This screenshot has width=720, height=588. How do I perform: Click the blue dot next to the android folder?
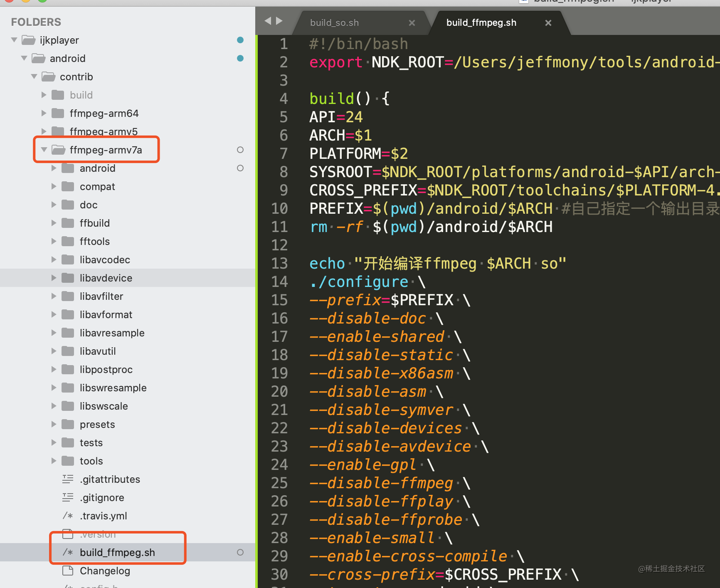point(240,58)
